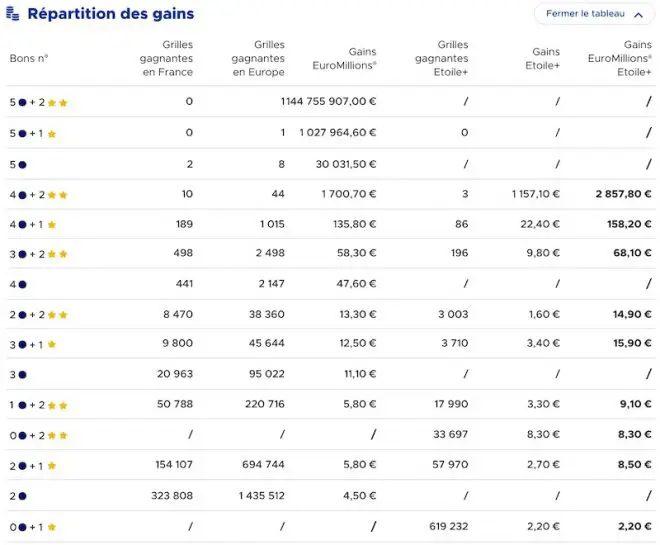
Task: Select the 0 balls + 1 star rank icon
Action: click(x=33, y=527)
